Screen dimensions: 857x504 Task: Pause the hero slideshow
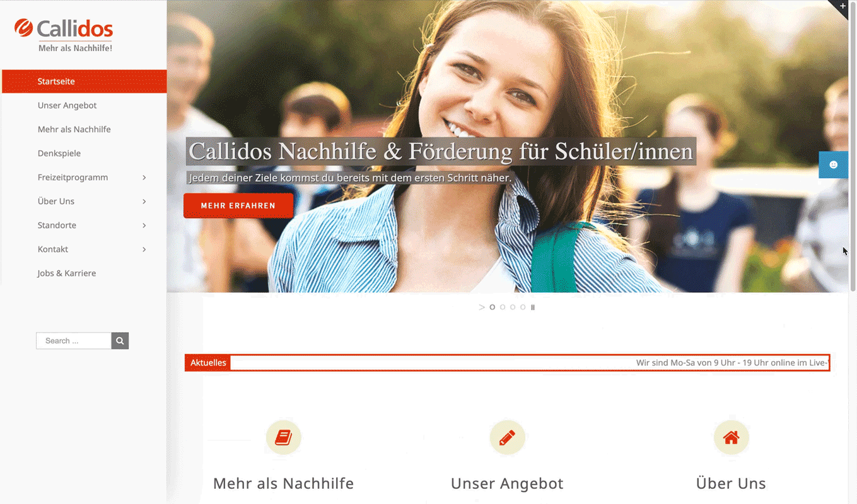533,307
